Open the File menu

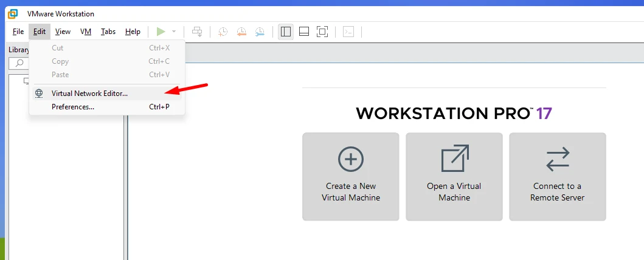coord(18,32)
